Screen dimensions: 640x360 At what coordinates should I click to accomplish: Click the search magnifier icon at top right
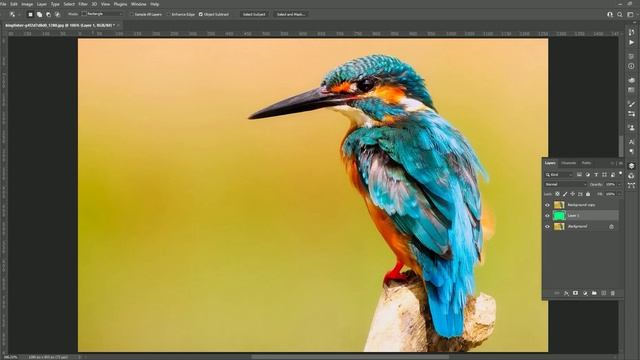click(620, 14)
